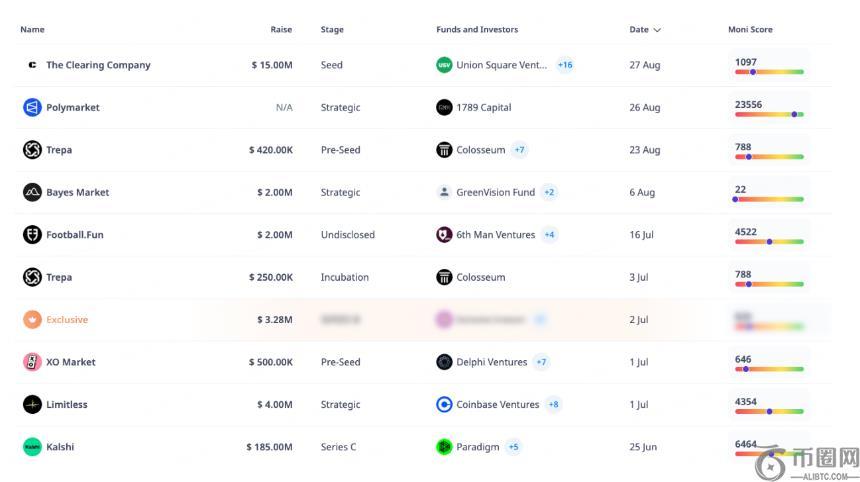Click the Football.Fun logo icon

[32, 235]
